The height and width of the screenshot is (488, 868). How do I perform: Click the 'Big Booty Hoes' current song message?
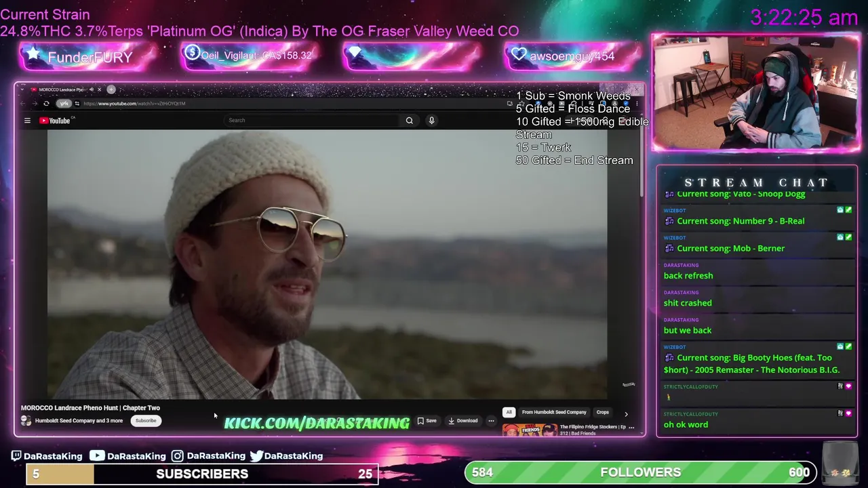pyautogui.click(x=751, y=364)
